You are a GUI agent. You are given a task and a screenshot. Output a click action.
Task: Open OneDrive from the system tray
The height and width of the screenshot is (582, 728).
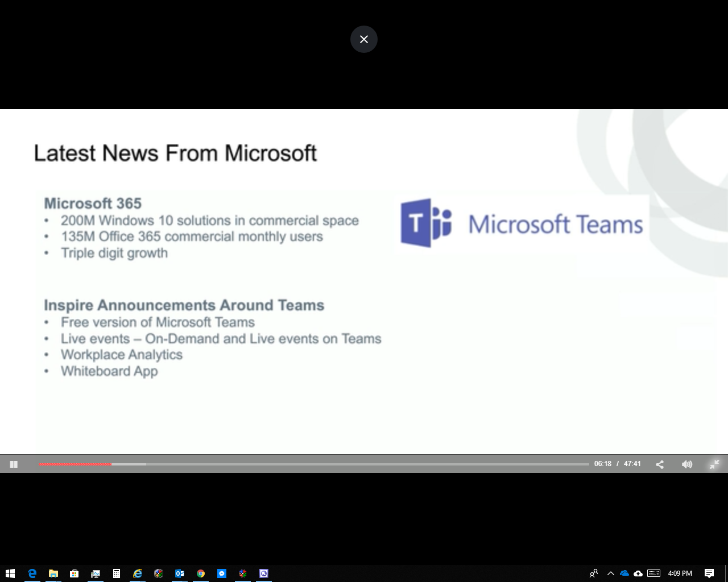point(624,573)
